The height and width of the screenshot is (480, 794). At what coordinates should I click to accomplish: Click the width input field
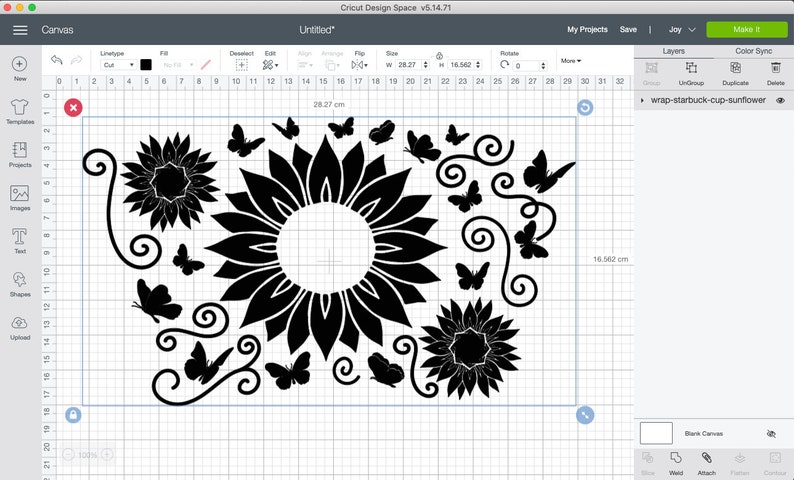(x=409, y=65)
